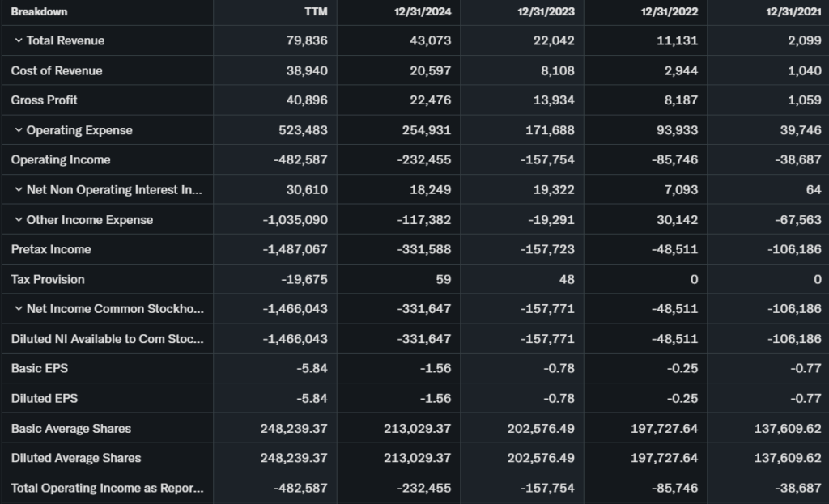Expand the Other Income Expense chevron
The width and height of the screenshot is (829, 504).
(x=19, y=220)
